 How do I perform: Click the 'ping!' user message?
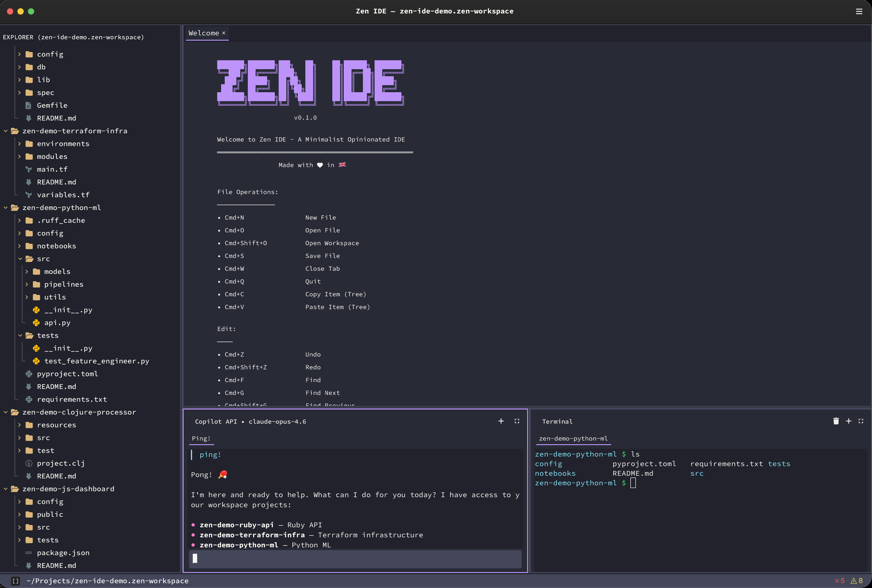point(210,455)
